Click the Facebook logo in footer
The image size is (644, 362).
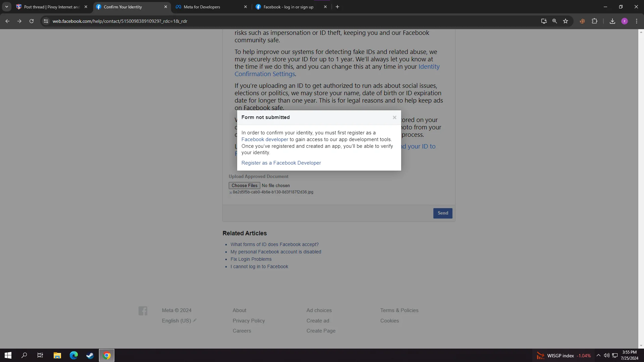[143, 311]
